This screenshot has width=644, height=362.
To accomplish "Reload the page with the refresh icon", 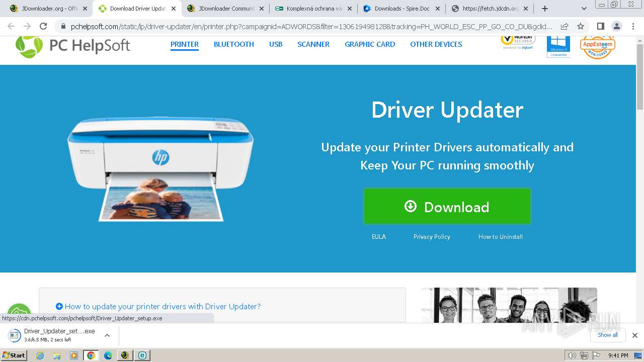I will click(43, 27).
